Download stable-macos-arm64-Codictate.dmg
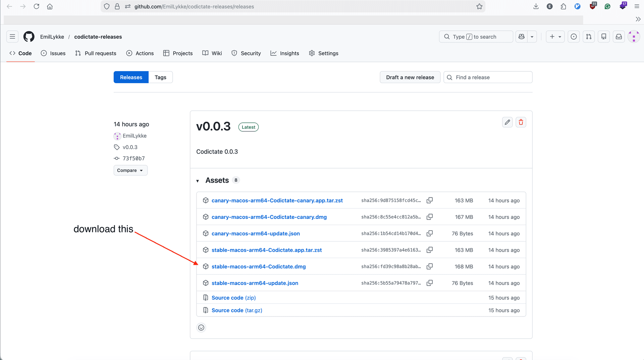The image size is (644, 360). 258,266
